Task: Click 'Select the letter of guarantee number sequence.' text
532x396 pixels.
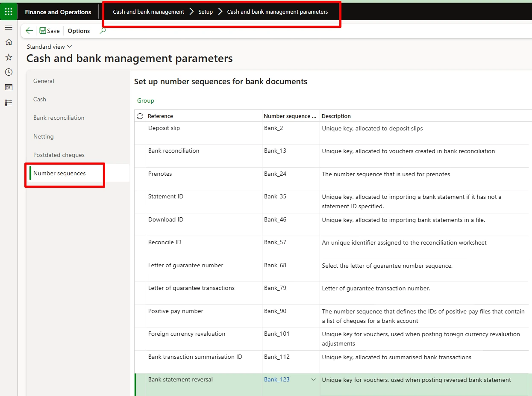Action: tap(387, 266)
